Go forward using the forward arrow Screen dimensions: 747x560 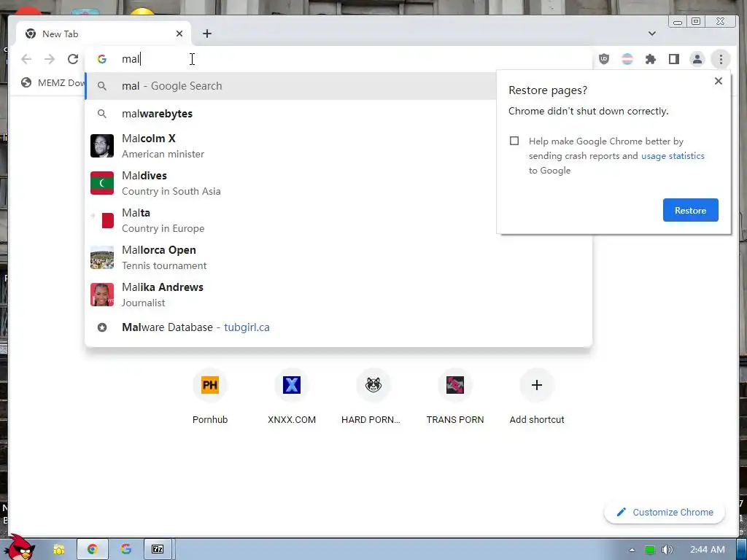(50, 59)
